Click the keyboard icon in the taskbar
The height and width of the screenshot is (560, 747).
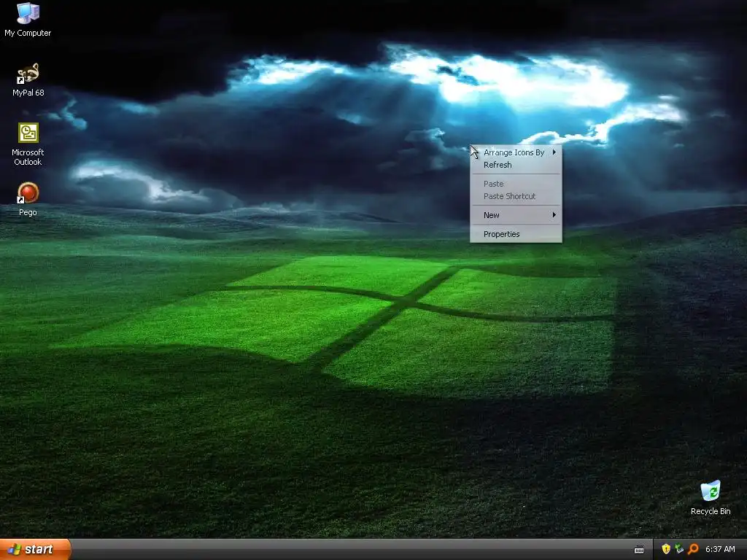click(x=639, y=550)
